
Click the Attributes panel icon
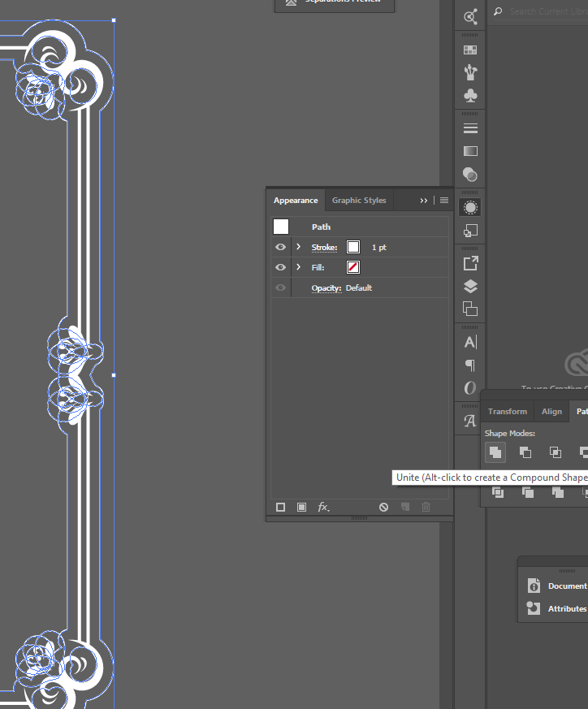(x=534, y=608)
